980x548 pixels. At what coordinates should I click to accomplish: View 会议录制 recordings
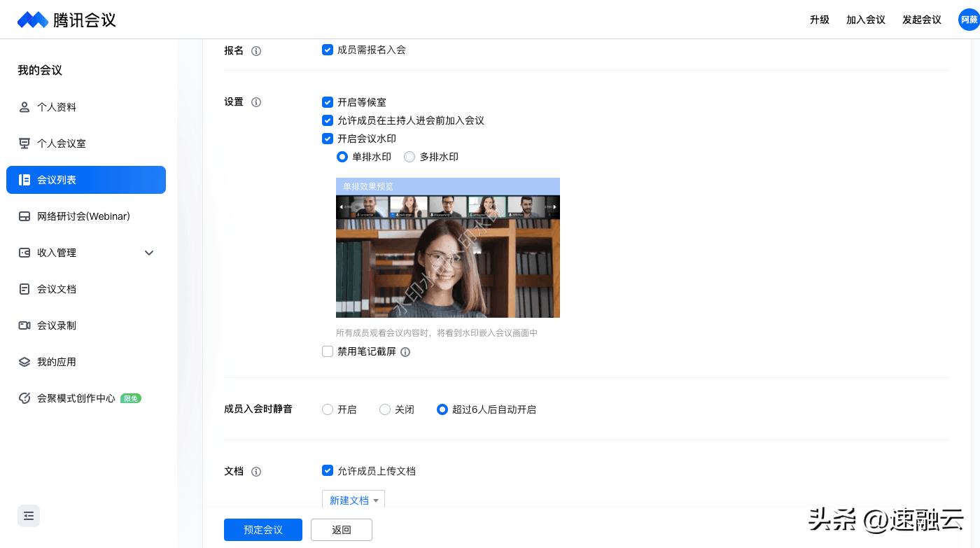57,325
